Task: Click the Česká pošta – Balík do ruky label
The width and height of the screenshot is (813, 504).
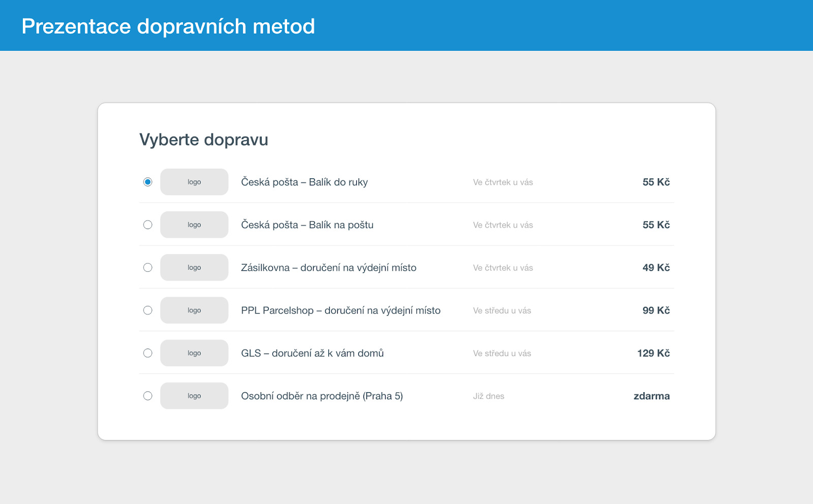Action: (x=304, y=182)
